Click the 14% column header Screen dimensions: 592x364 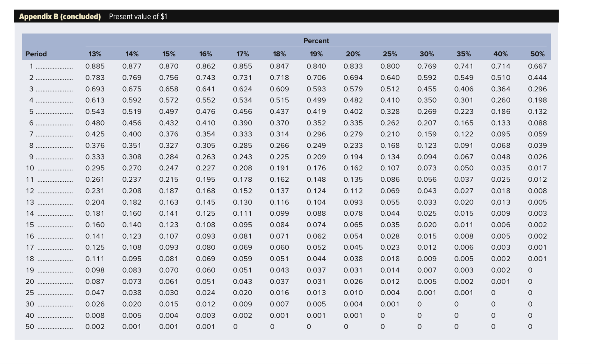pos(132,54)
